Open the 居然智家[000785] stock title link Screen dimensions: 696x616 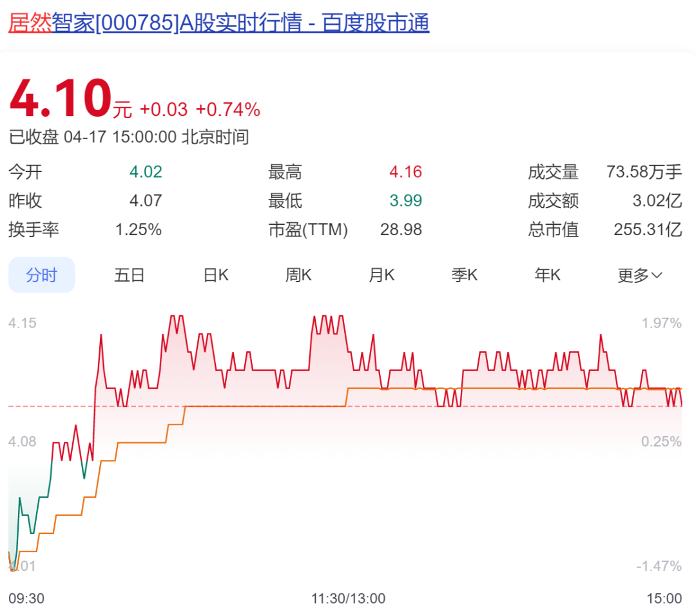tap(219, 23)
